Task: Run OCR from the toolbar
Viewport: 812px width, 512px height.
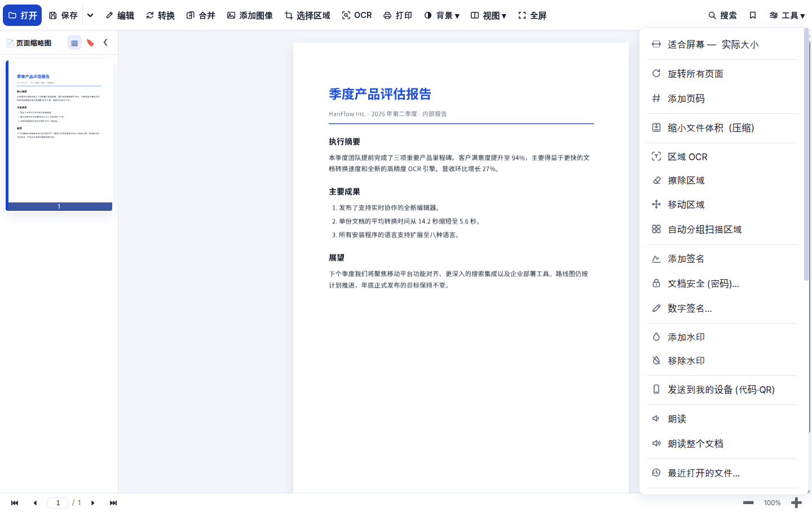Action: point(357,15)
